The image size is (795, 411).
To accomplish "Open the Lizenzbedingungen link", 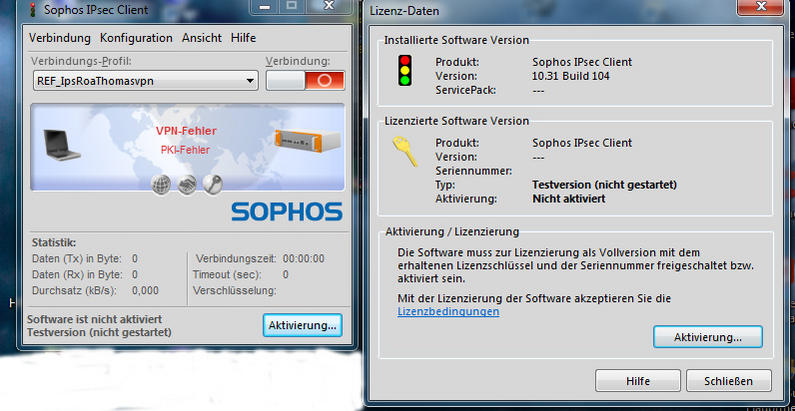I will click(448, 311).
